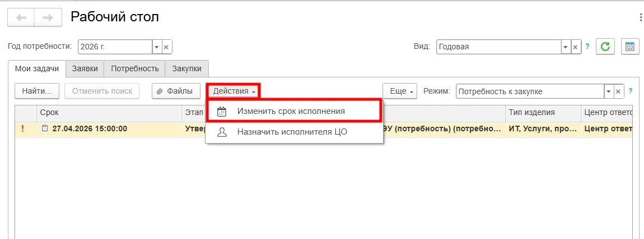Screen dimensions: 644x239
Task: Choose Назначить исполнителя ЦО menu item
Action: tap(294, 132)
